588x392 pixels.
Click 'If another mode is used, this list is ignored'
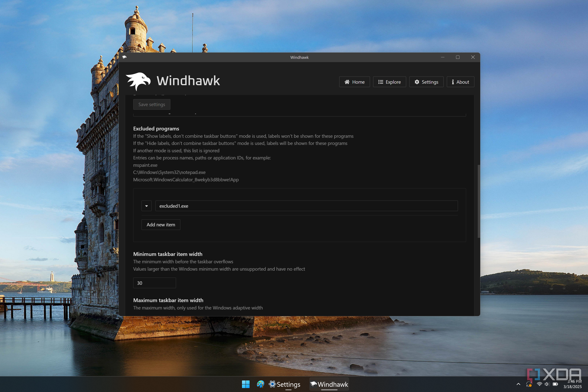pos(176,151)
